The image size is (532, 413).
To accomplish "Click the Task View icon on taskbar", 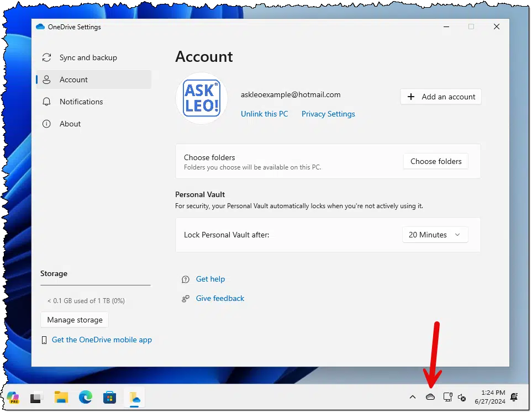I will point(36,398).
